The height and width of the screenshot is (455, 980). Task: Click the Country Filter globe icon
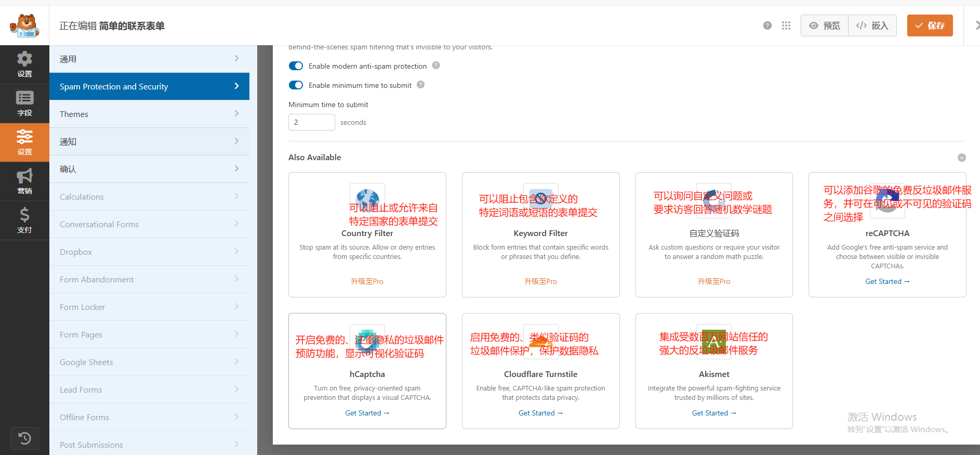[x=367, y=200]
